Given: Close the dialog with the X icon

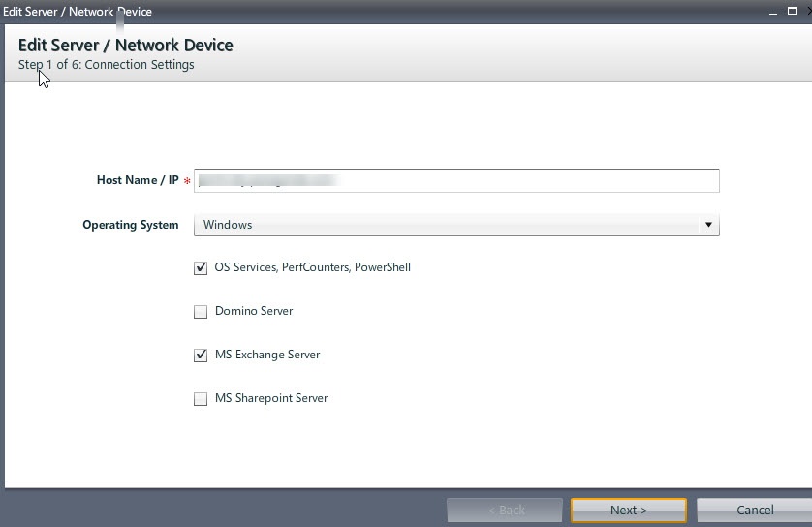Looking at the screenshot, I should [808, 11].
